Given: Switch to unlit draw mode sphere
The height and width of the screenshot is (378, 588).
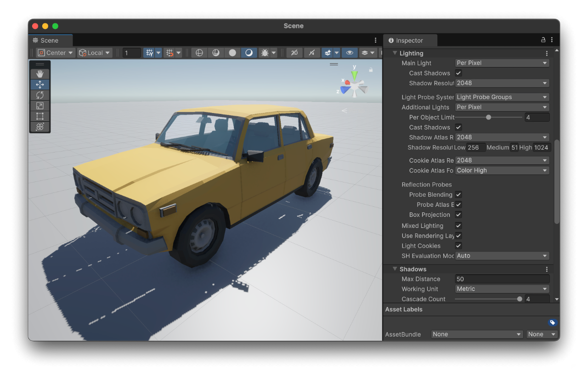Looking at the screenshot, I should 232,53.
